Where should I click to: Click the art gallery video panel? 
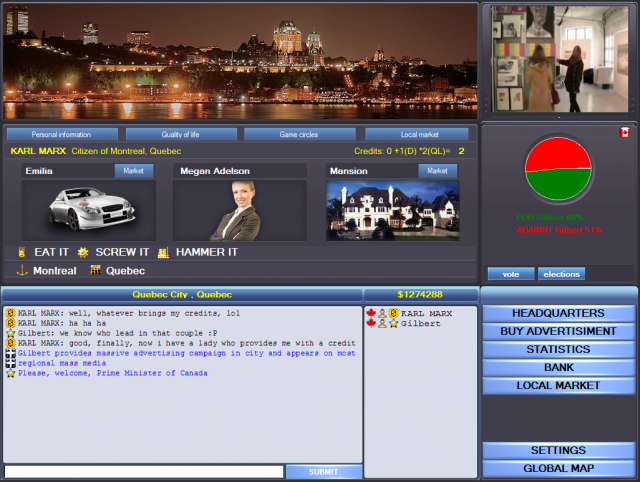559,59
